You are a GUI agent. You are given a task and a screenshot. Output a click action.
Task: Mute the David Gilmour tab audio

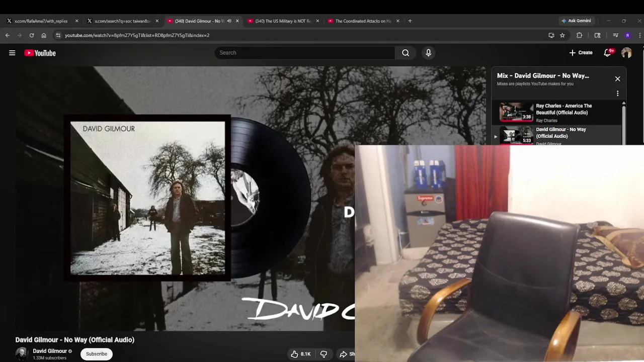click(229, 21)
